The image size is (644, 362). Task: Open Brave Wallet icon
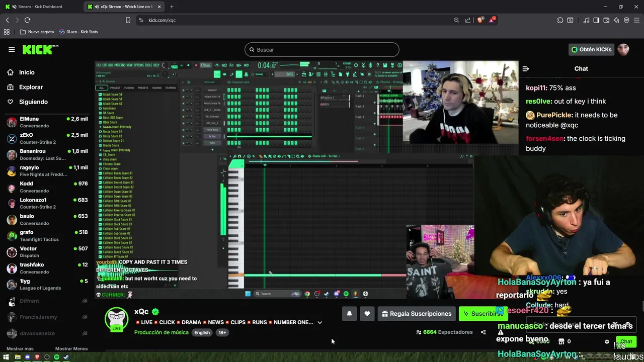606,20
